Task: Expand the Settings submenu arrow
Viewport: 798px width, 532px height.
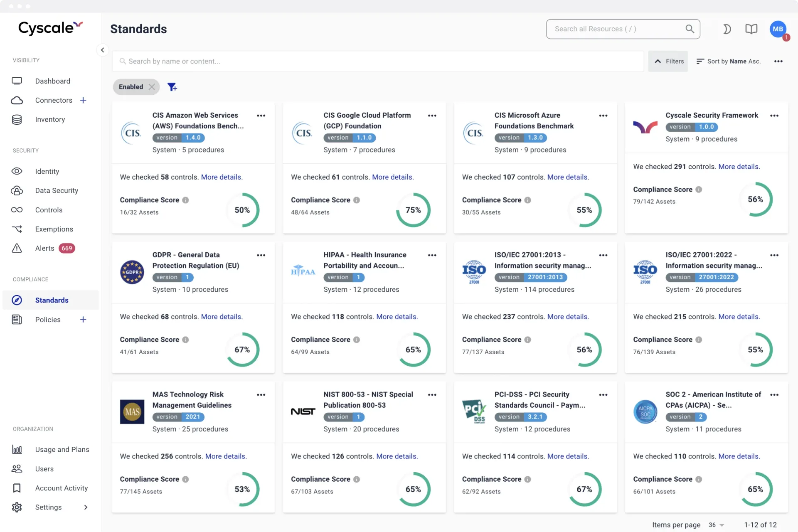Action: pos(86,507)
